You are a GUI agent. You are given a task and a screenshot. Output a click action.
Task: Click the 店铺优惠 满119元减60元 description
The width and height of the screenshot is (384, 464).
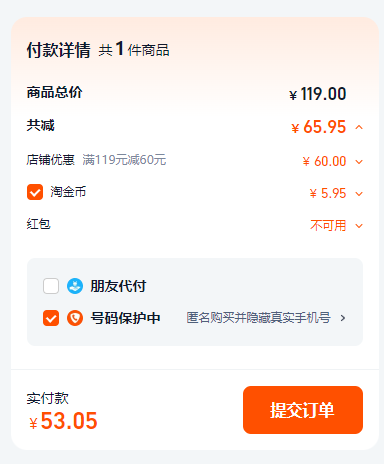coord(124,160)
